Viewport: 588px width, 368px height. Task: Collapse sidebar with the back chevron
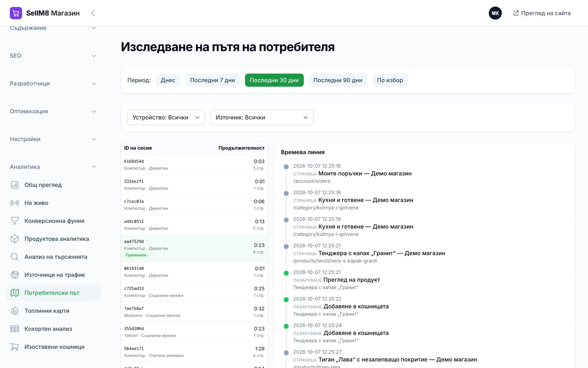coord(93,13)
